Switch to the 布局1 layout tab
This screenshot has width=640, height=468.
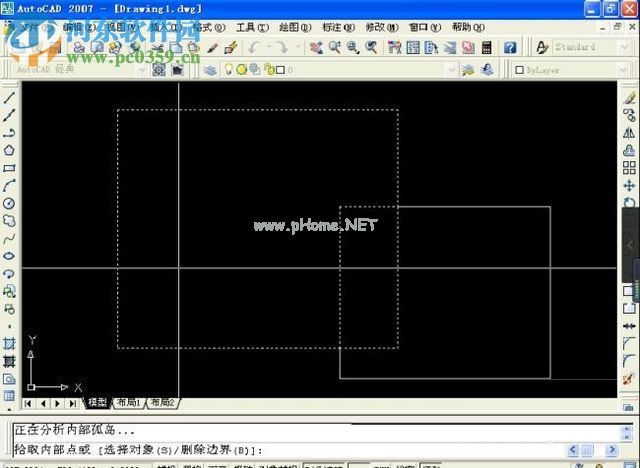point(128,402)
